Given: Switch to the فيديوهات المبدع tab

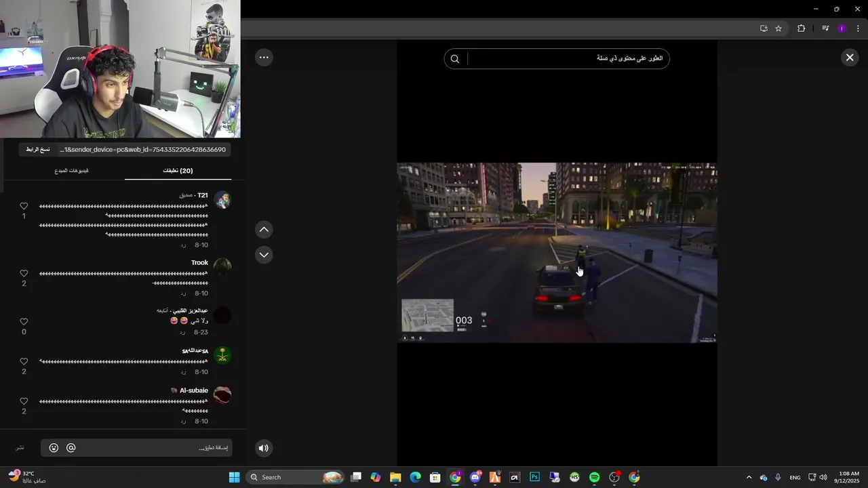Looking at the screenshot, I should click(x=72, y=171).
